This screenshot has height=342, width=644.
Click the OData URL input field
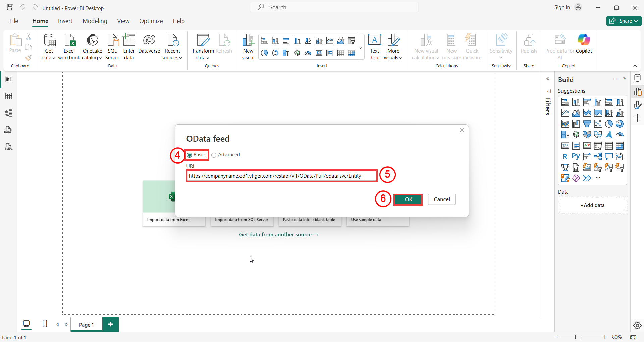[x=282, y=176]
